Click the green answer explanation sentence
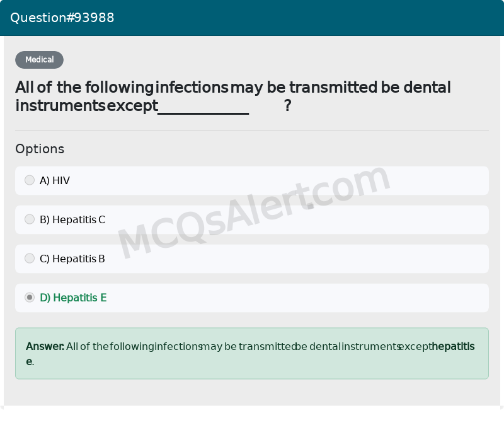 click(246, 347)
